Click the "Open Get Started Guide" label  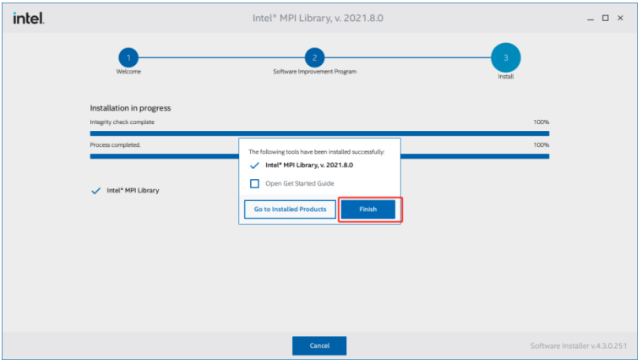[300, 183]
